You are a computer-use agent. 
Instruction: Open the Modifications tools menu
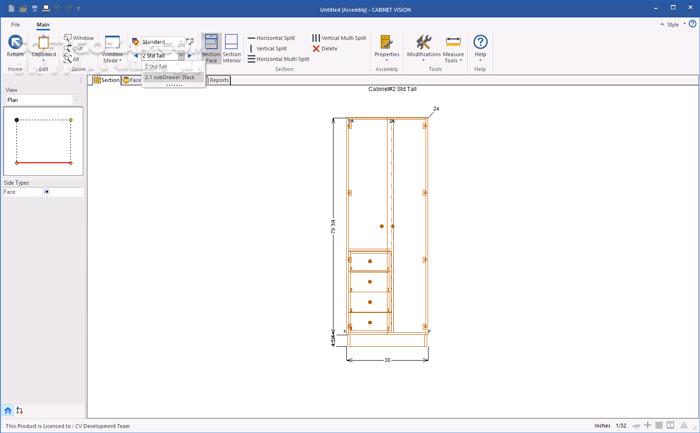[x=424, y=48]
